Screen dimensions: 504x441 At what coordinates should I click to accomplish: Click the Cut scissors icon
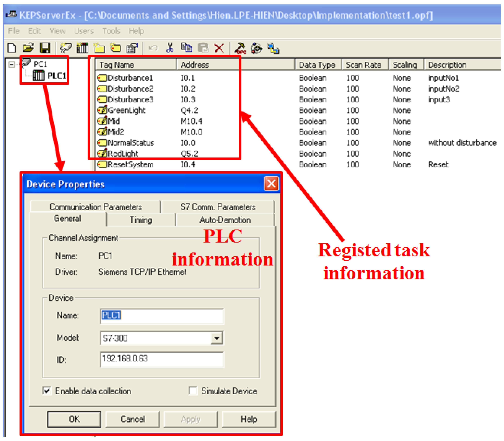tap(170, 48)
